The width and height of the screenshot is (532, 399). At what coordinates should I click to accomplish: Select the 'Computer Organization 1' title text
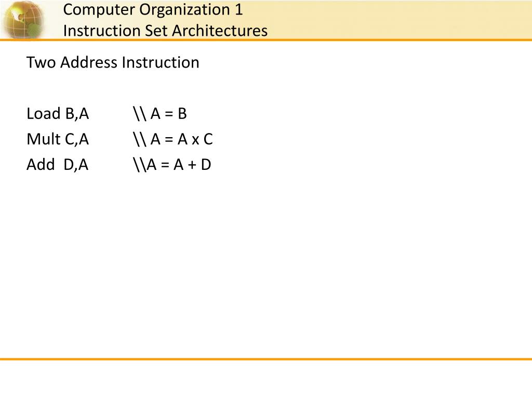click(x=153, y=10)
